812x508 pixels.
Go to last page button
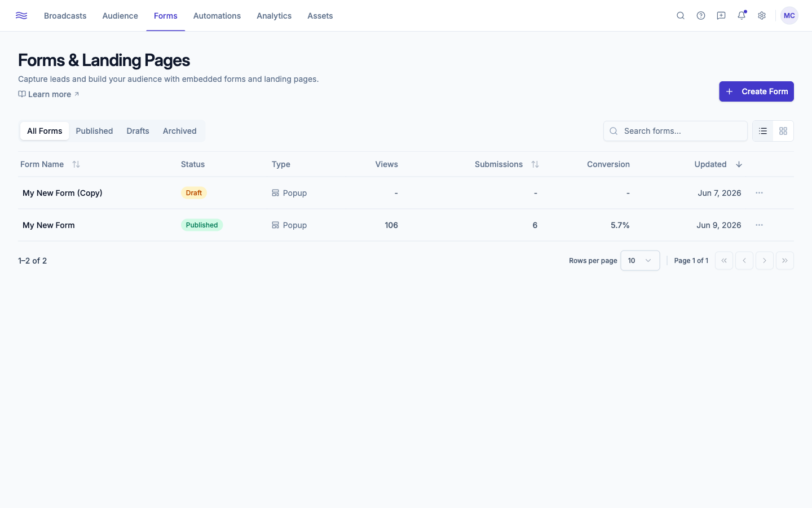785,261
